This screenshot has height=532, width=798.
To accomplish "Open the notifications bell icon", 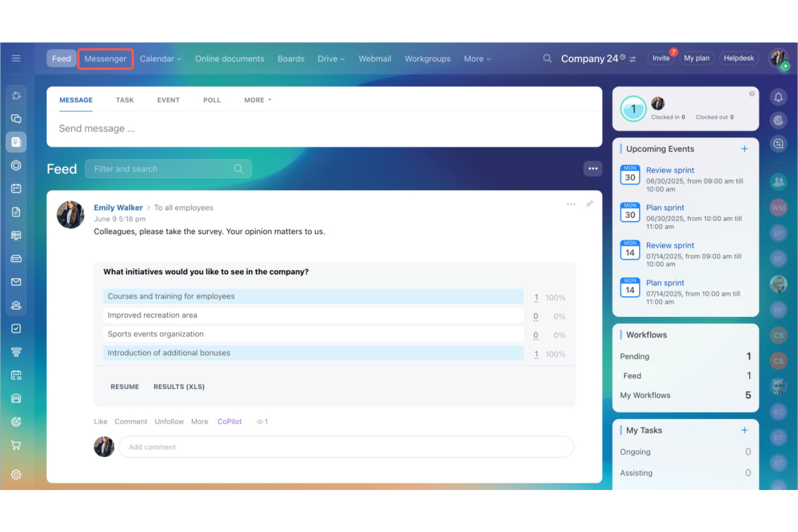I will [x=778, y=97].
